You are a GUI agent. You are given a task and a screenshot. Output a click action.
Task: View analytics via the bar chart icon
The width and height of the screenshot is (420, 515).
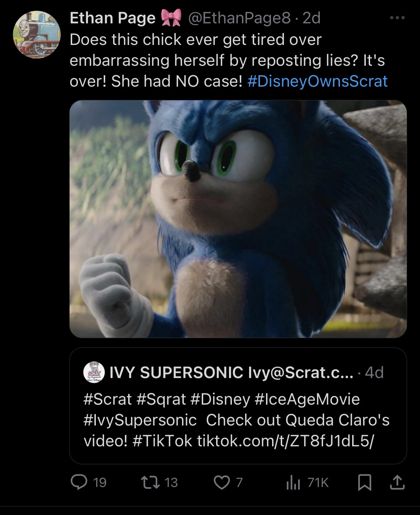(293, 482)
